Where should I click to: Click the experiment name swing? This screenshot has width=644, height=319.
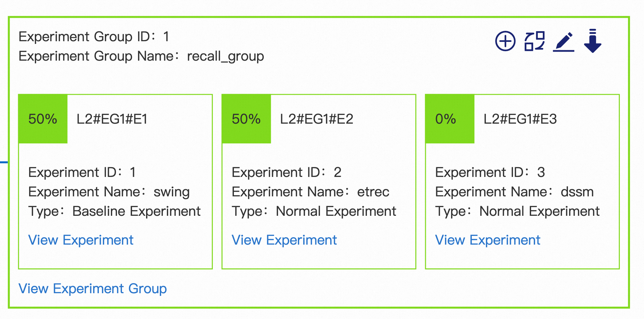172,192
